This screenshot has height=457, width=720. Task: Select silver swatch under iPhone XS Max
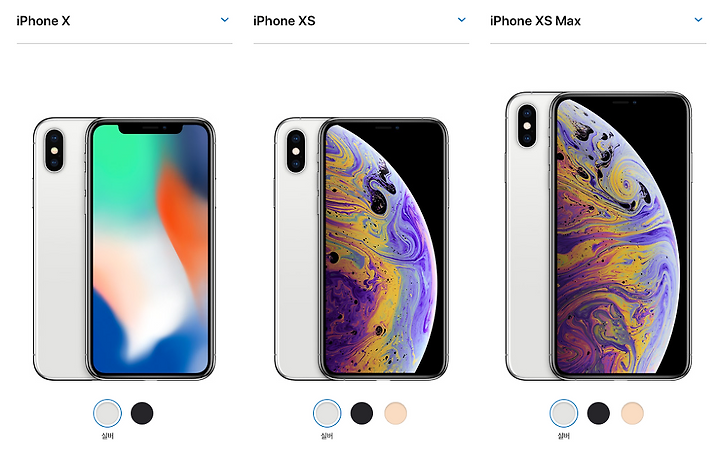(x=564, y=413)
